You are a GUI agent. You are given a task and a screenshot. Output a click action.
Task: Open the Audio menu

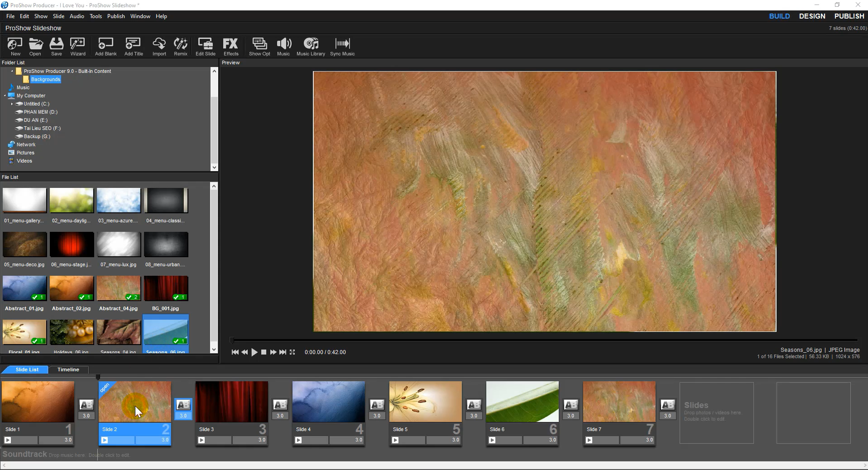point(77,16)
